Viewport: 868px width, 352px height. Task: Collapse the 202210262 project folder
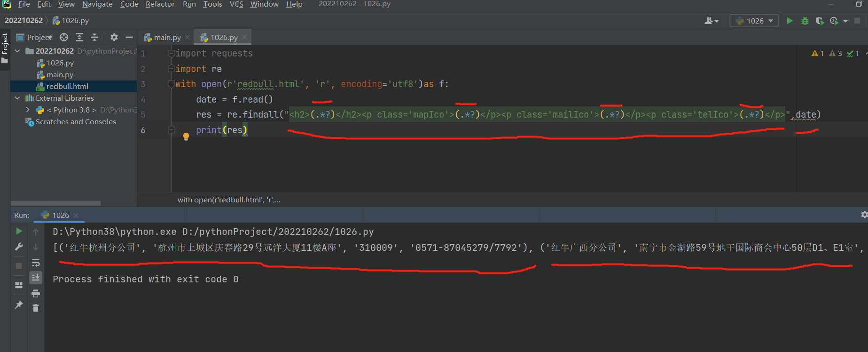[17, 51]
